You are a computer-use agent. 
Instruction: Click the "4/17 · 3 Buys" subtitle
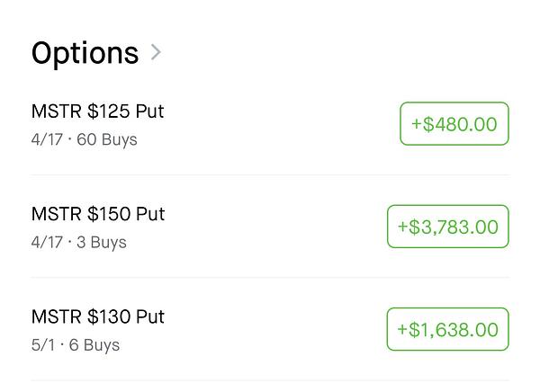(x=78, y=242)
